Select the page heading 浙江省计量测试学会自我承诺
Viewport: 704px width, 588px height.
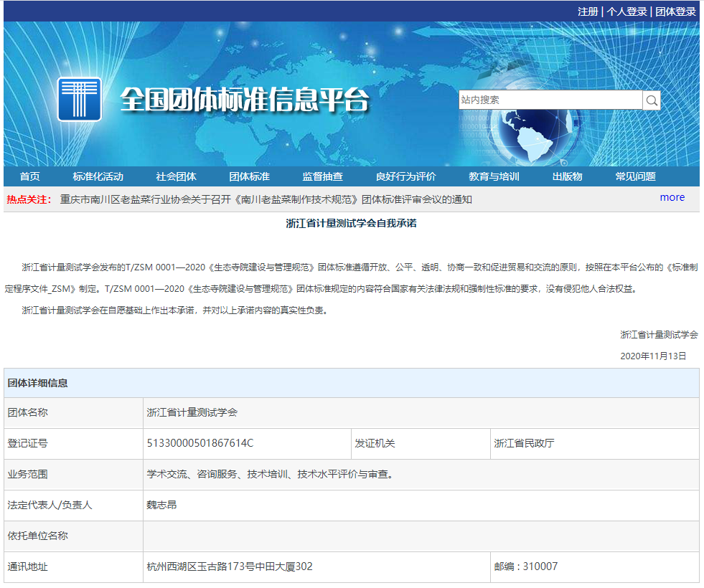click(x=351, y=223)
